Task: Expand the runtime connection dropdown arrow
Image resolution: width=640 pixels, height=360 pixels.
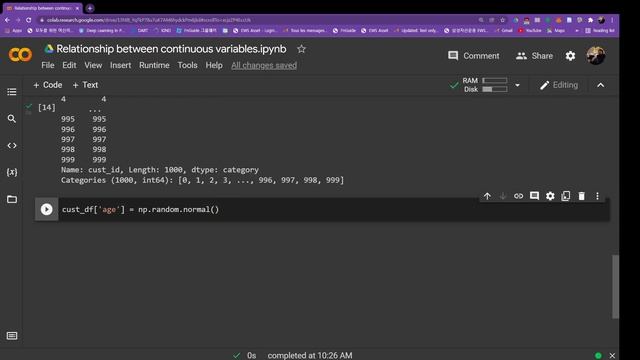Action: click(x=518, y=85)
